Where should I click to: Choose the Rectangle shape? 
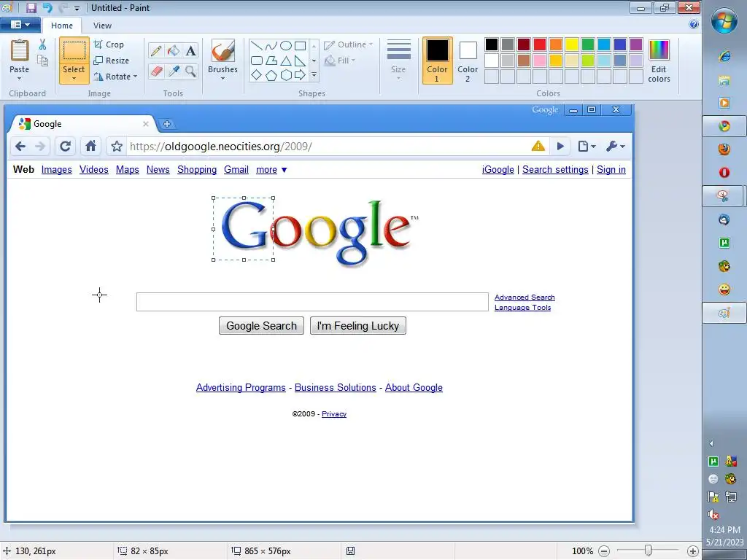pos(300,46)
